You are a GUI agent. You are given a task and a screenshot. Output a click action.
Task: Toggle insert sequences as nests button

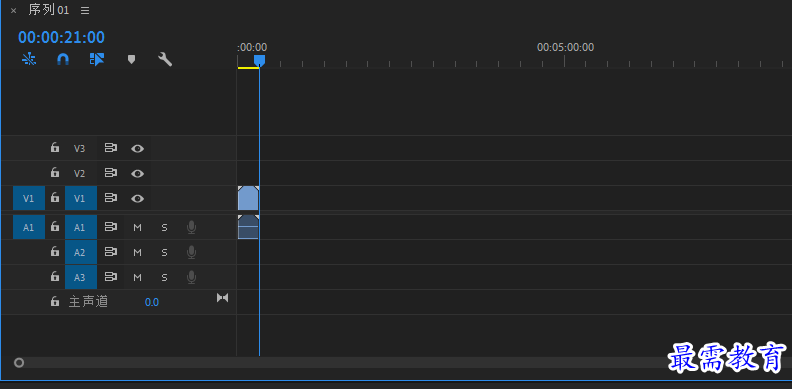pos(29,60)
